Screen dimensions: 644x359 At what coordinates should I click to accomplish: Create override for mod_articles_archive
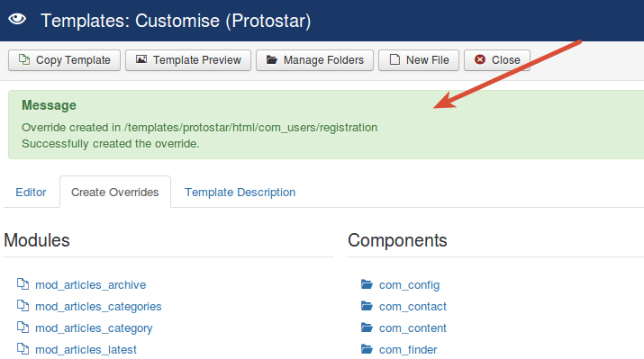(90, 284)
